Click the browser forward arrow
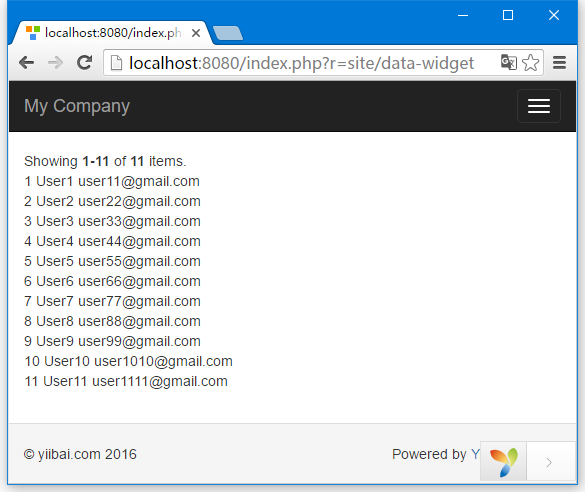This screenshot has width=585, height=492. tap(56, 62)
